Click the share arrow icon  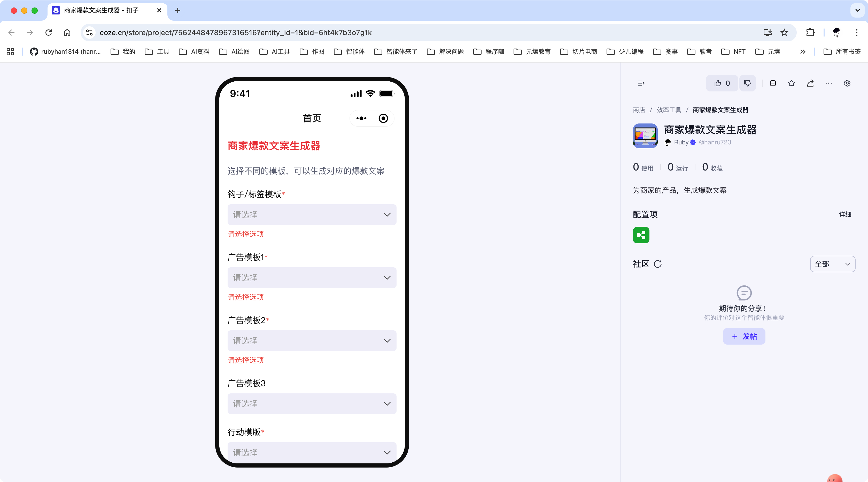[x=810, y=83]
